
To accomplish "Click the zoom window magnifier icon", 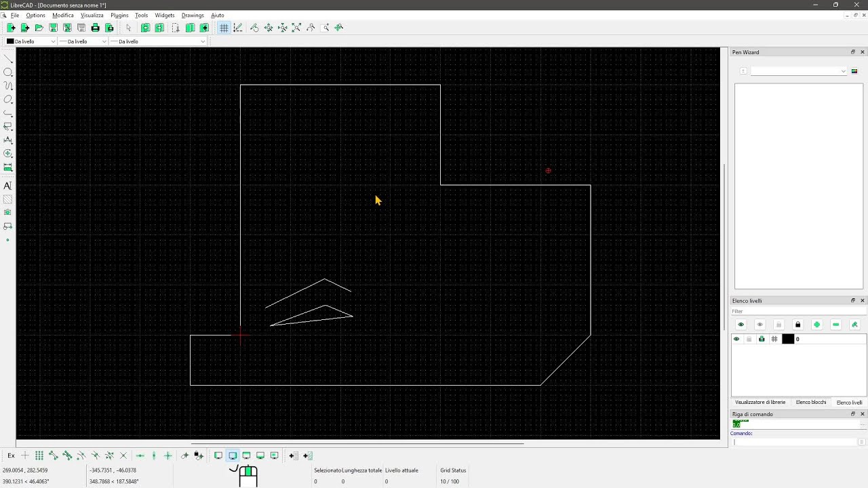I will coord(325,28).
